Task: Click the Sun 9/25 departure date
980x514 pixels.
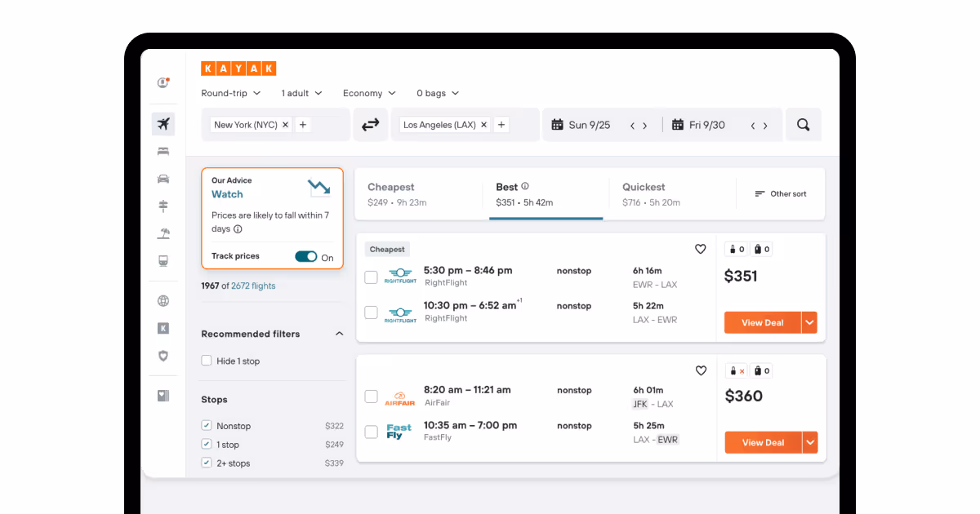Action: click(590, 125)
